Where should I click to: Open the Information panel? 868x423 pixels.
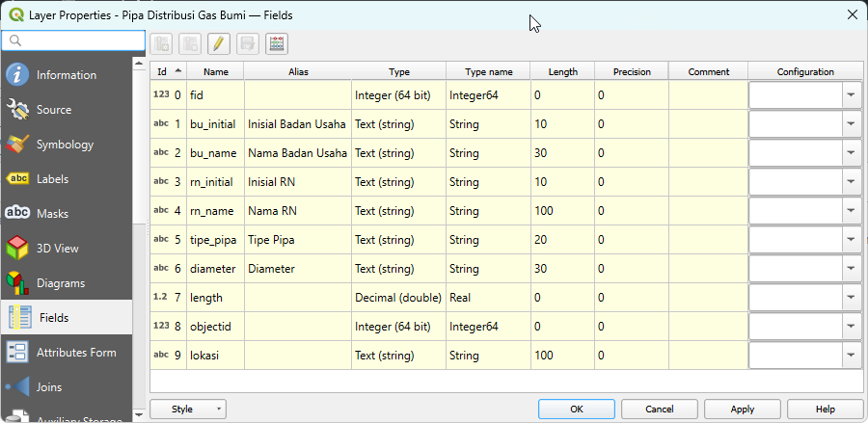(66, 75)
